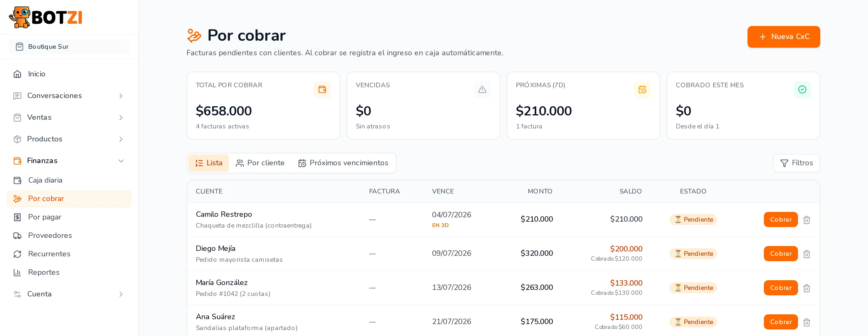Click the Inicio home icon
This screenshot has height=336, width=868.
click(x=17, y=74)
